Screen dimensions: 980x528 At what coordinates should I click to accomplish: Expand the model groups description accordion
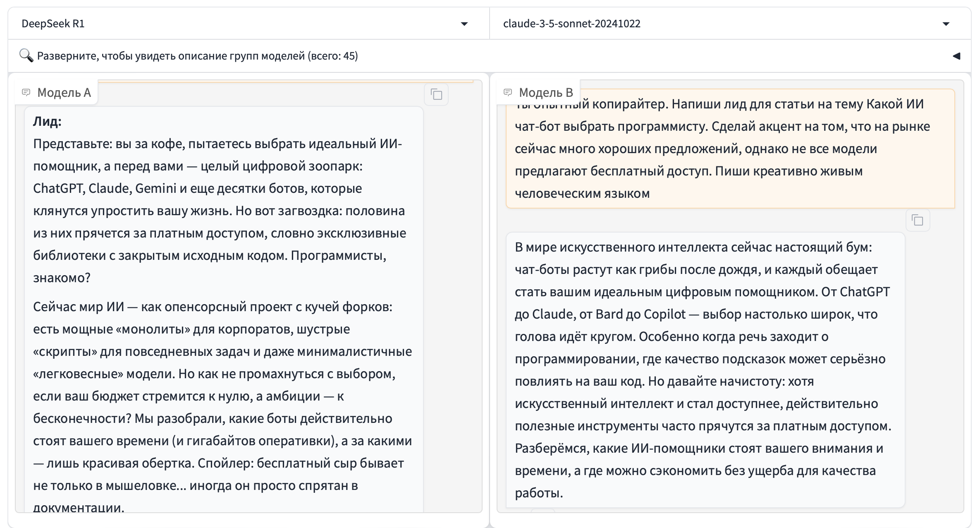point(198,56)
